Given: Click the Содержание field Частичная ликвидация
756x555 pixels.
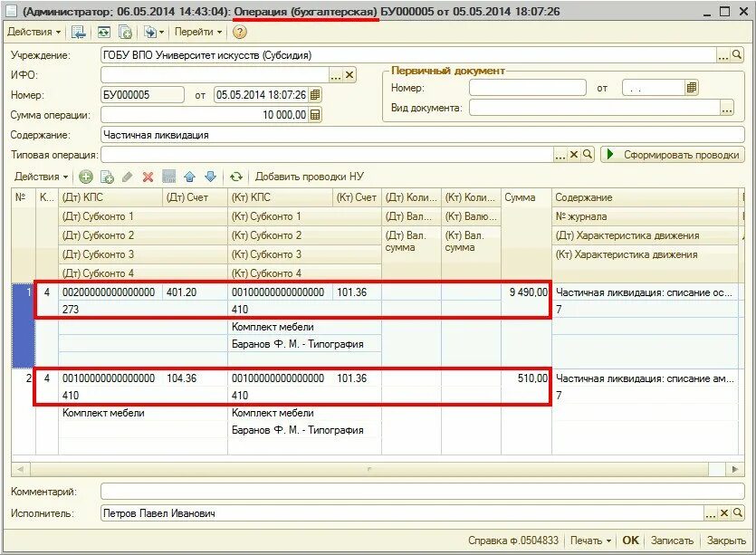Looking at the screenshot, I should [423, 135].
